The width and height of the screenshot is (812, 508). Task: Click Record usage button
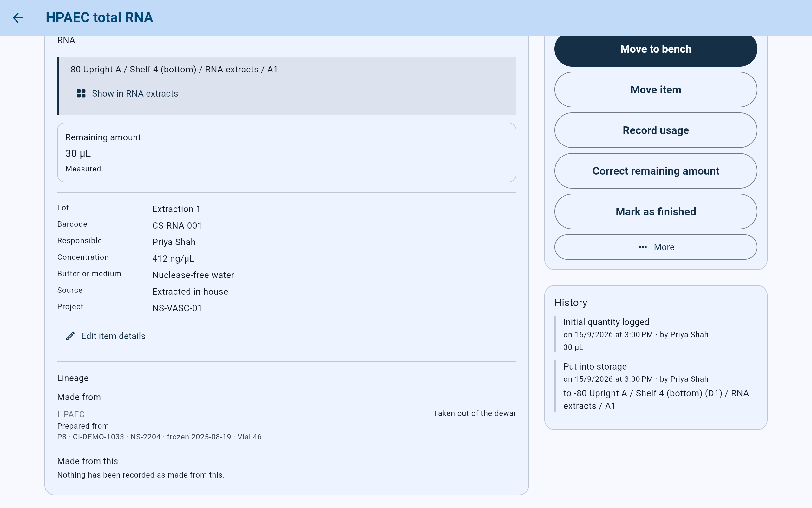(656, 130)
